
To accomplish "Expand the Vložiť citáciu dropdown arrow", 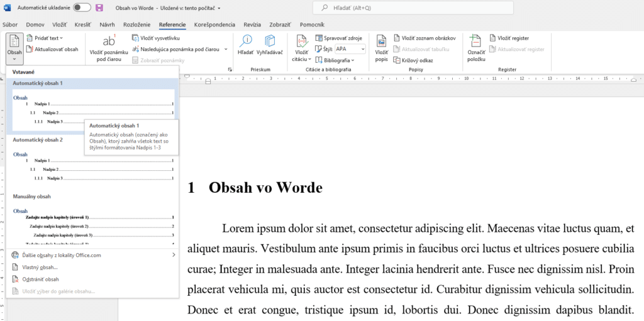I will pos(309,60).
